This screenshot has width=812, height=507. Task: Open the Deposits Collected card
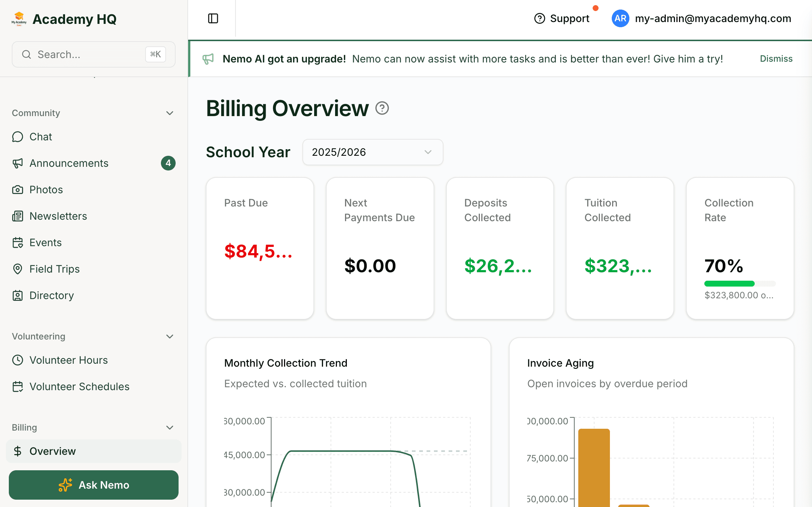tap(500, 248)
